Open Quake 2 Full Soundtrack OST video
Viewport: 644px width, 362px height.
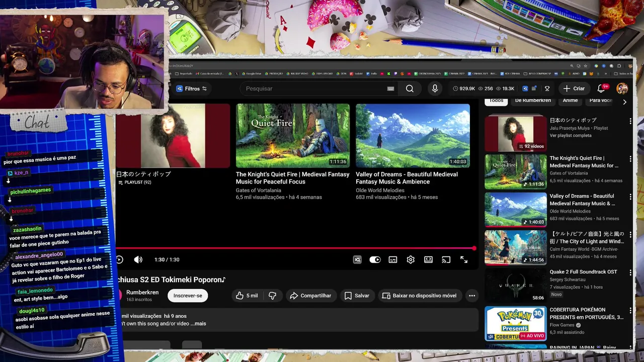[516, 285]
